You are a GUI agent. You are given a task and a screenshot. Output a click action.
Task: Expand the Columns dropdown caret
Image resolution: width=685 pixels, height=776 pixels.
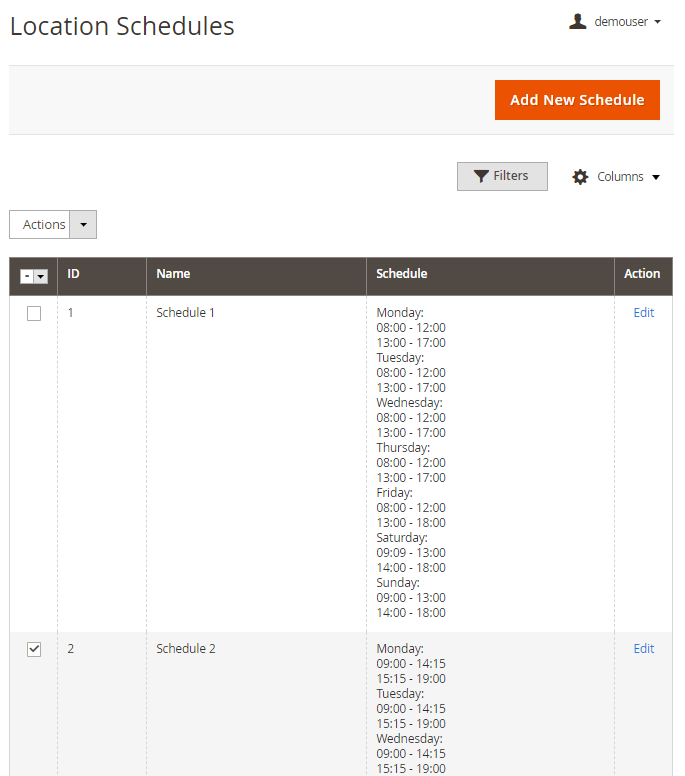pos(656,177)
